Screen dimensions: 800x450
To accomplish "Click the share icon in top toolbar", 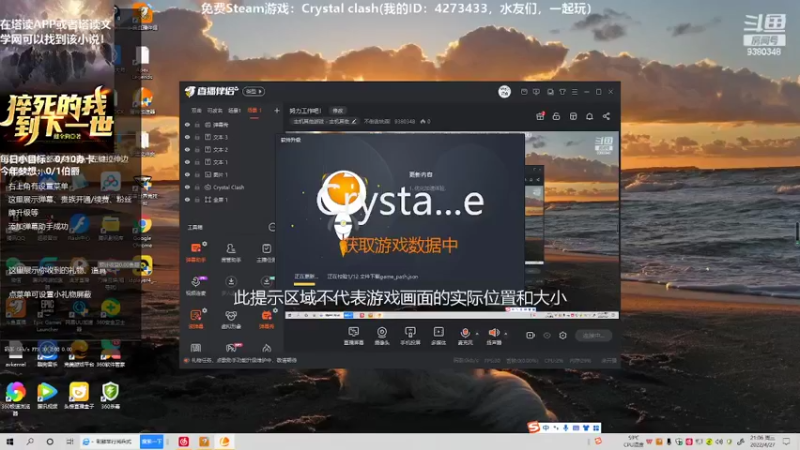I will click(606, 116).
